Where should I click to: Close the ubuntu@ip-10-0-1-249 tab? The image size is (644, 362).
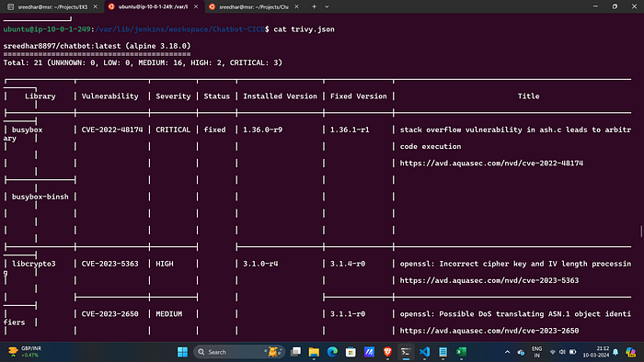coord(196,6)
